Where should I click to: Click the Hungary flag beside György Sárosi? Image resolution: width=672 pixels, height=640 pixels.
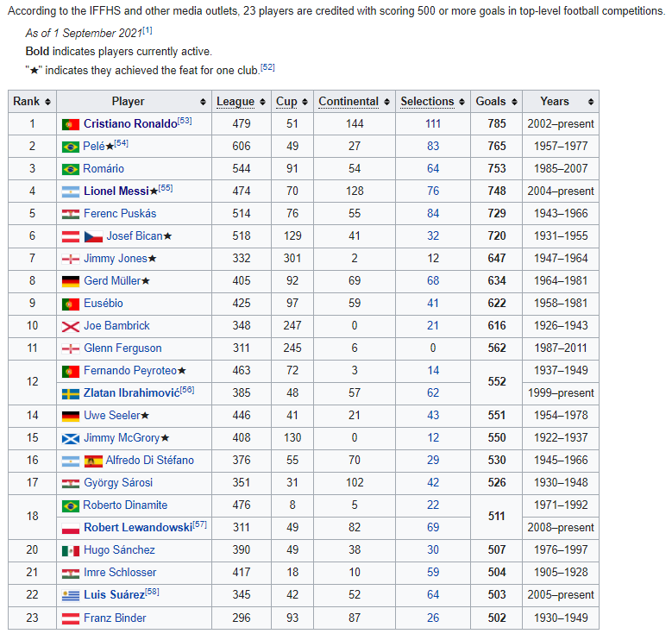70,483
